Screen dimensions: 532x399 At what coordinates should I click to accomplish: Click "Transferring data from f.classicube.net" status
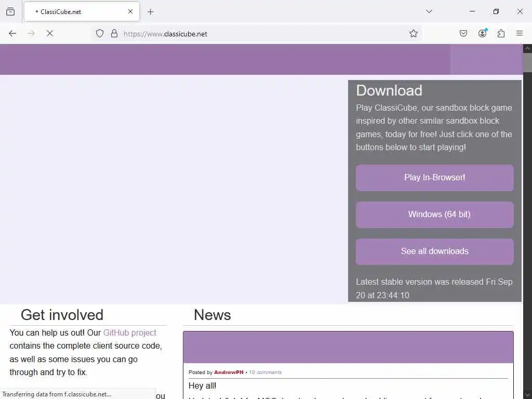point(57,394)
